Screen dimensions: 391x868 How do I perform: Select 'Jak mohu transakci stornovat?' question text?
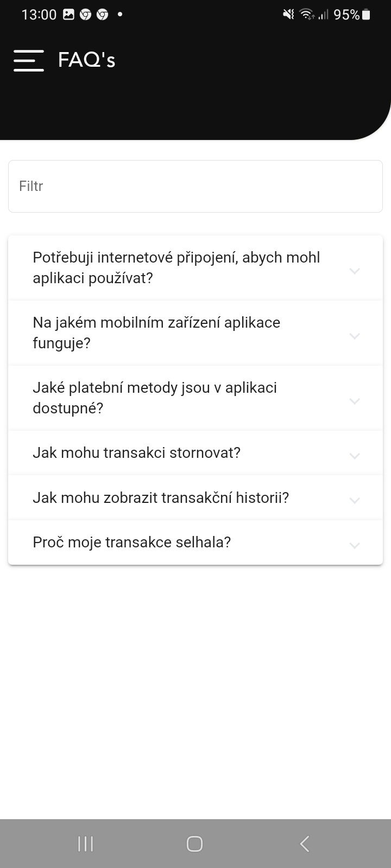[136, 452]
